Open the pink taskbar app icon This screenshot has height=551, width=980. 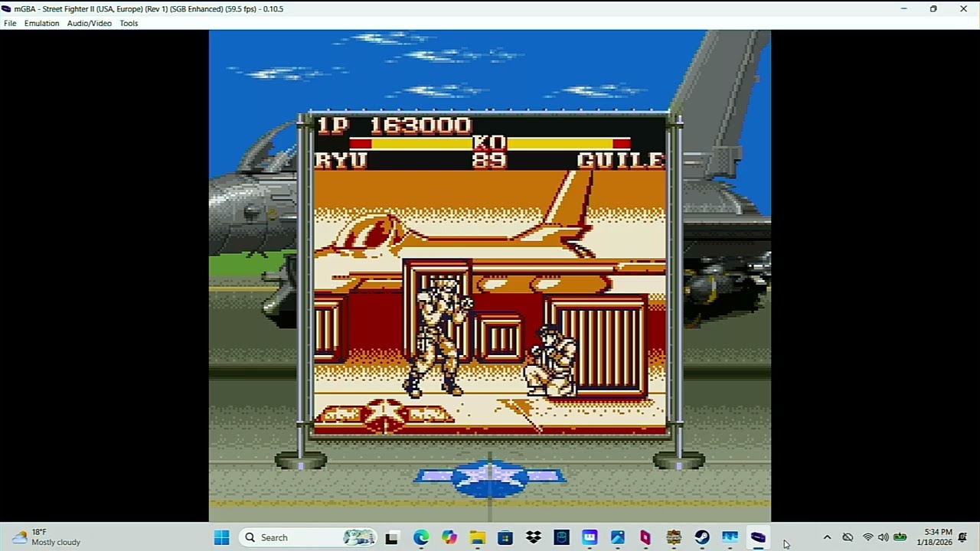click(645, 537)
